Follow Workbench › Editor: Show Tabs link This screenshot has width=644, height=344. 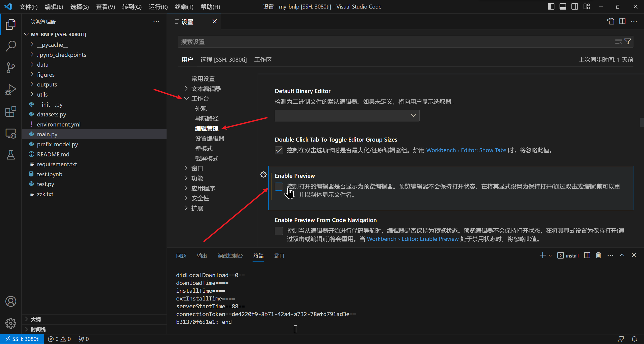466,150
